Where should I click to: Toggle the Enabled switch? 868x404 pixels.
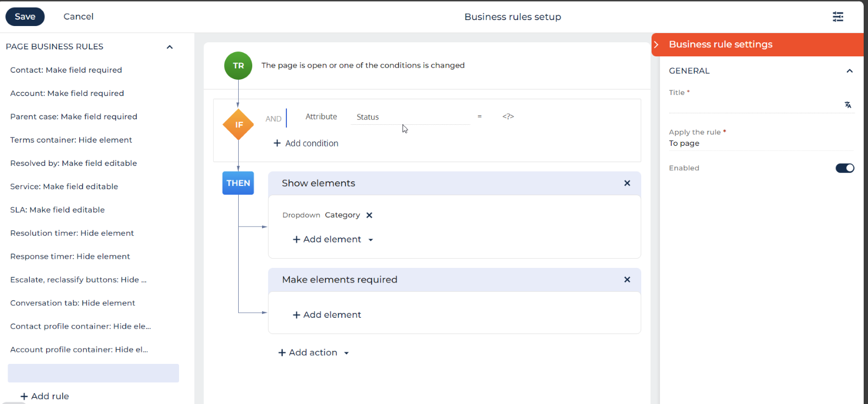[845, 168]
